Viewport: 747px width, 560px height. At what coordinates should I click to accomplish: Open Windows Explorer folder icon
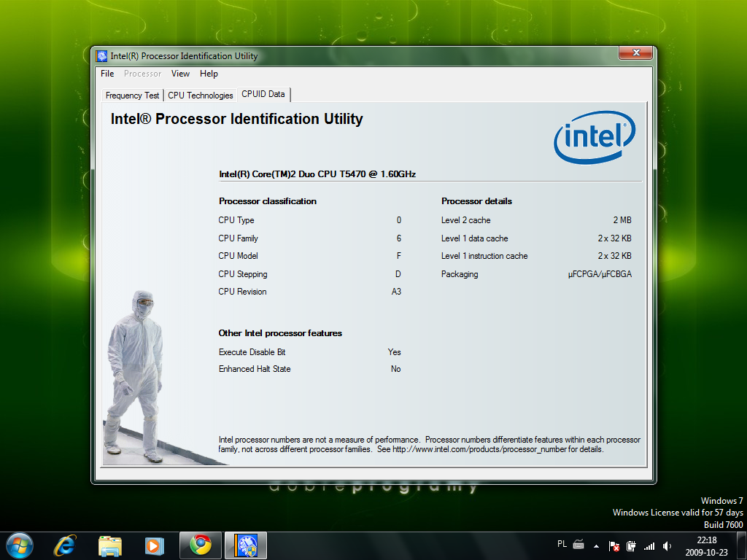point(110,545)
